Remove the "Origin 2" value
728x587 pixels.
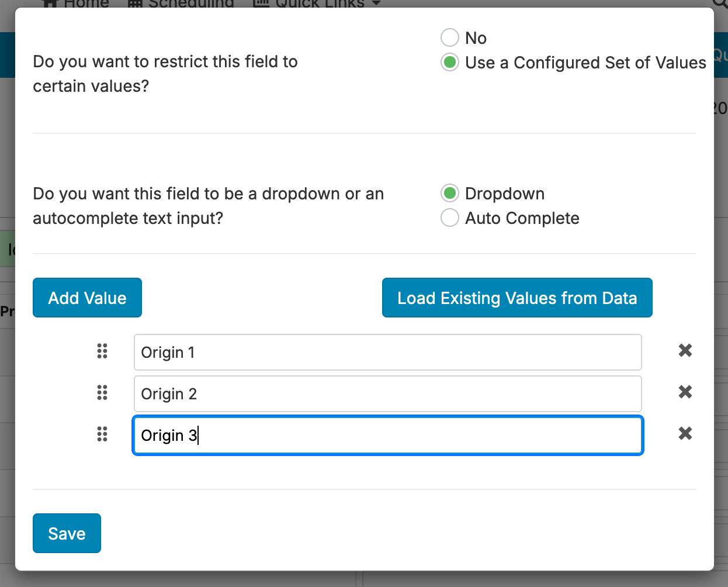pyautogui.click(x=684, y=392)
